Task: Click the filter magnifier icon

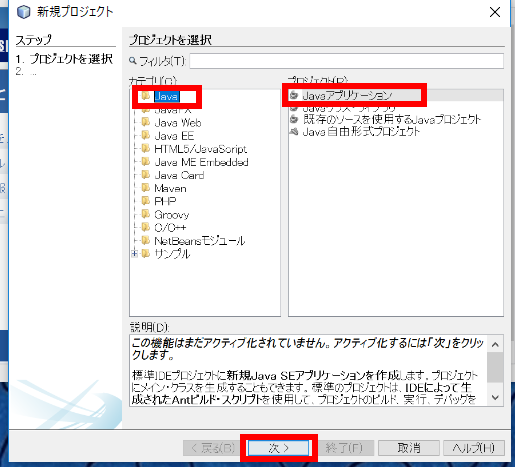Action: tap(133, 61)
